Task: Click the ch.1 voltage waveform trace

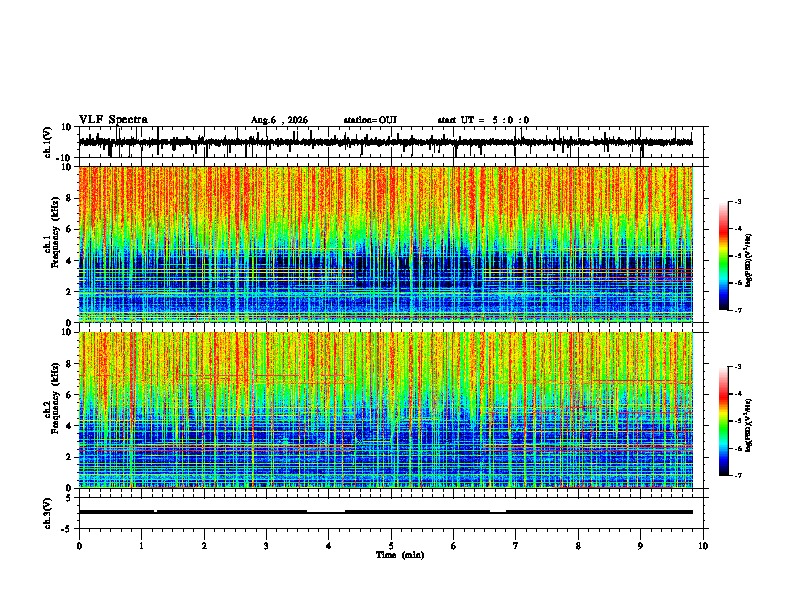Action: 385,142
